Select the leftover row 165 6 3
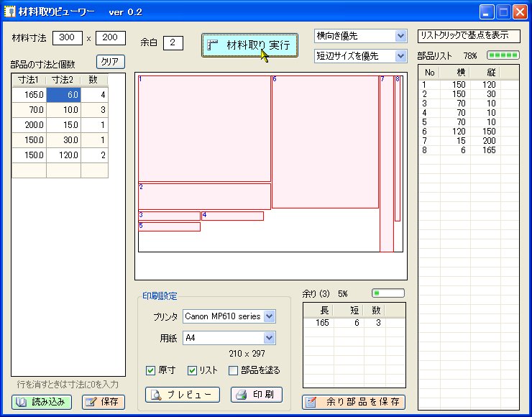The width and height of the screenshot is (532, 417). 354,323
